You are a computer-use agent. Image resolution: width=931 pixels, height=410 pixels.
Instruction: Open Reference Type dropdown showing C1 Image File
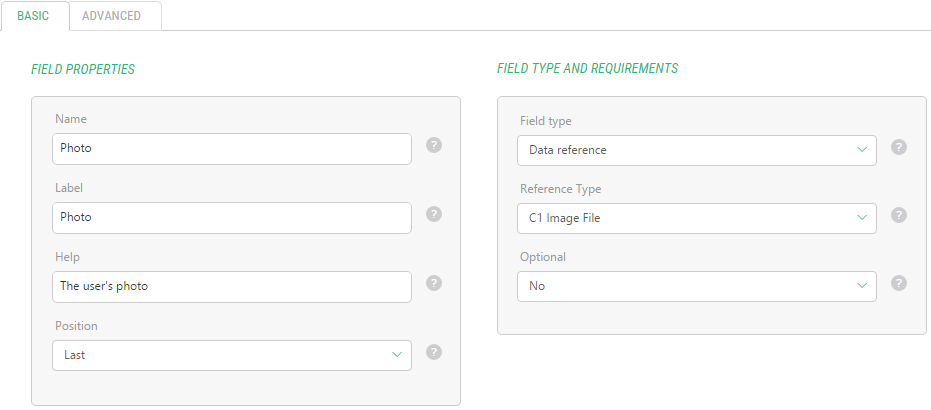click(696, 218)
